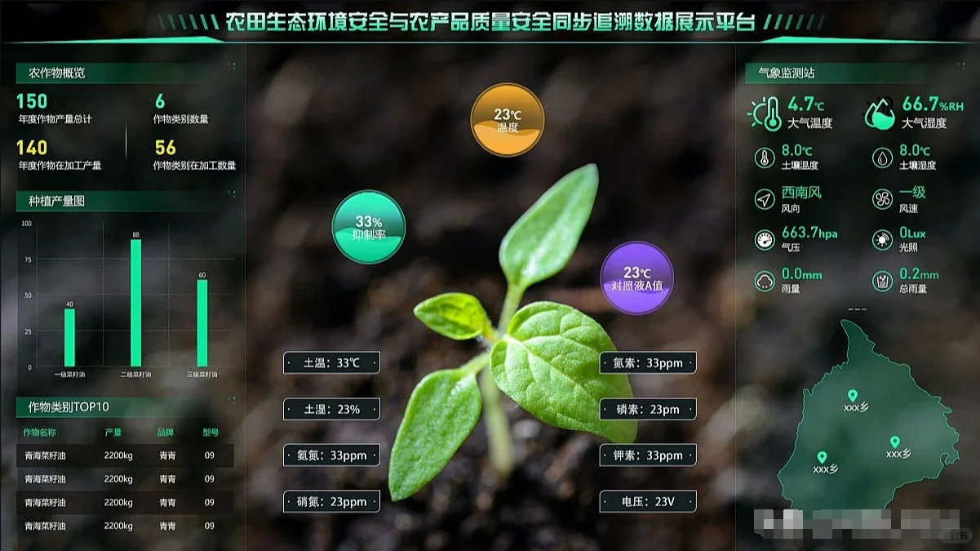The height and width of the screenshot is (551, 980).
Task: Click the wind direction compass arrow icon
Action: click(x=764, y=198)
